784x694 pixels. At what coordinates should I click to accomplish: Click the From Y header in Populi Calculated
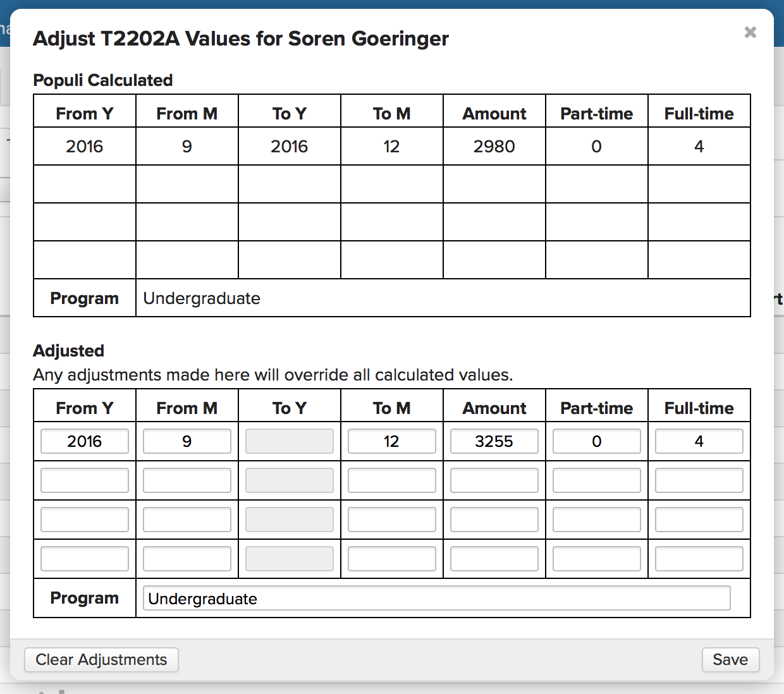click(85, 114)
